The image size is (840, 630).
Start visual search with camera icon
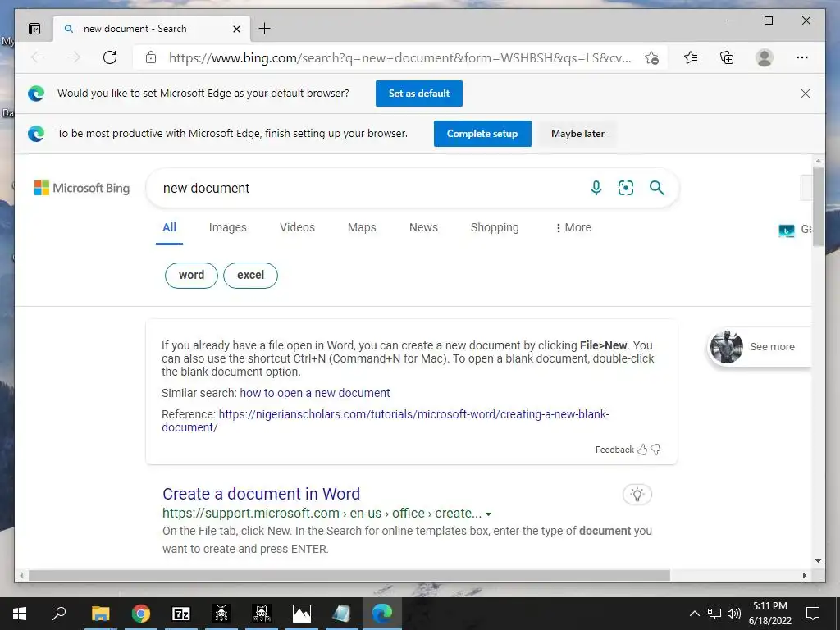[626, 188]
